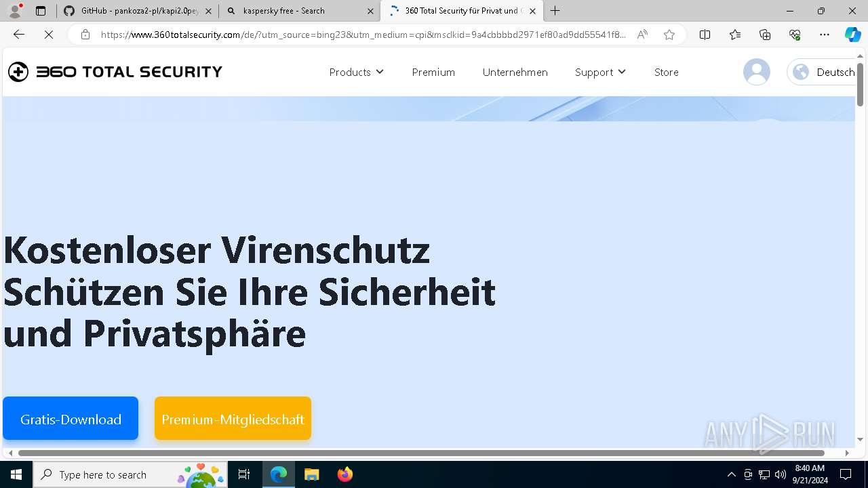Open Read aloud icon in address bar

[642, 35]
